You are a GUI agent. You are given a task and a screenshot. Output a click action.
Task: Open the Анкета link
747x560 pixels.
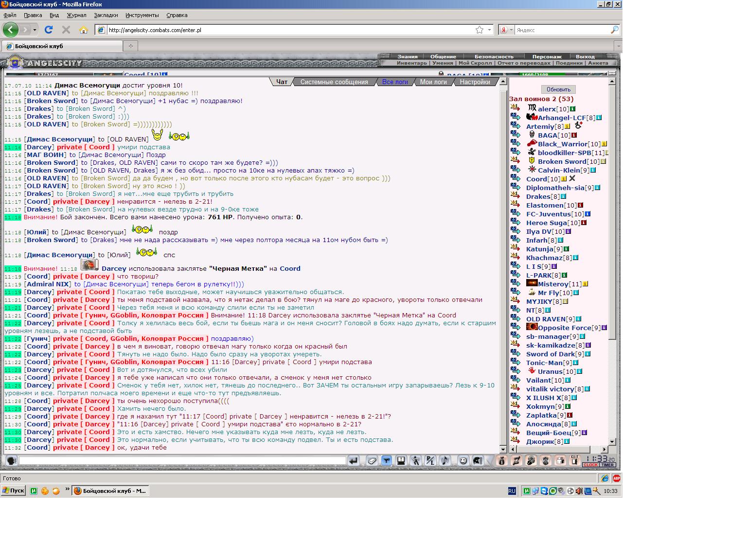(x=598, y=63)
